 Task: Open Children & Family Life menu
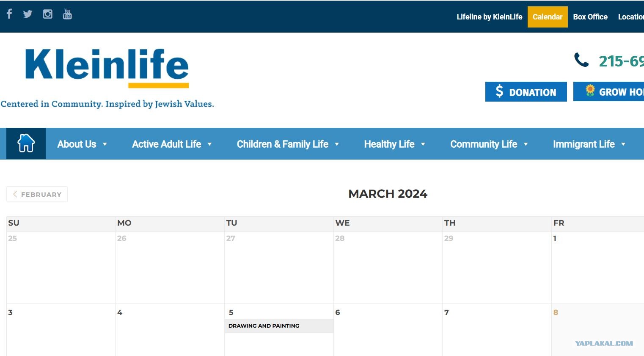point(283,144)
